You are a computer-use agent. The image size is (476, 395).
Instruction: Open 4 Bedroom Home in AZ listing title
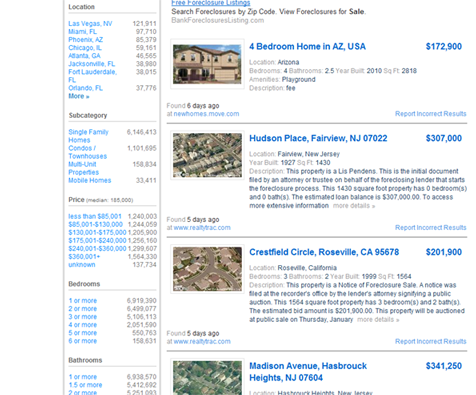tap(307, 46)
